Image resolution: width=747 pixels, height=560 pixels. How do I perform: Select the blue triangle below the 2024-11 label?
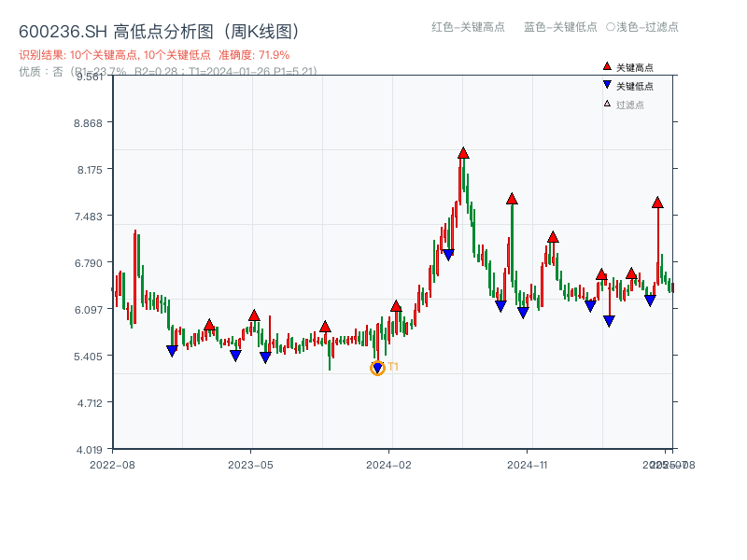[x=523, y=312]
